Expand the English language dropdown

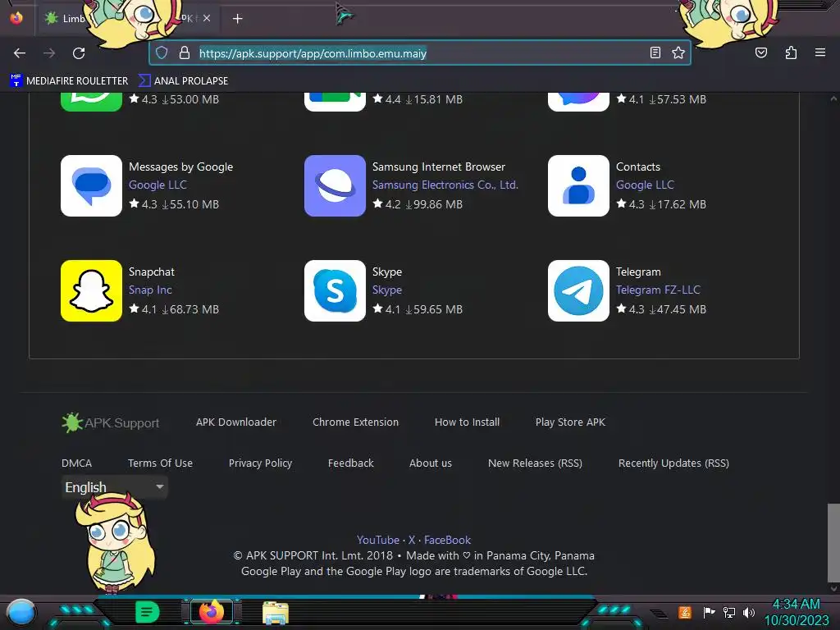(x=114, y=487)
